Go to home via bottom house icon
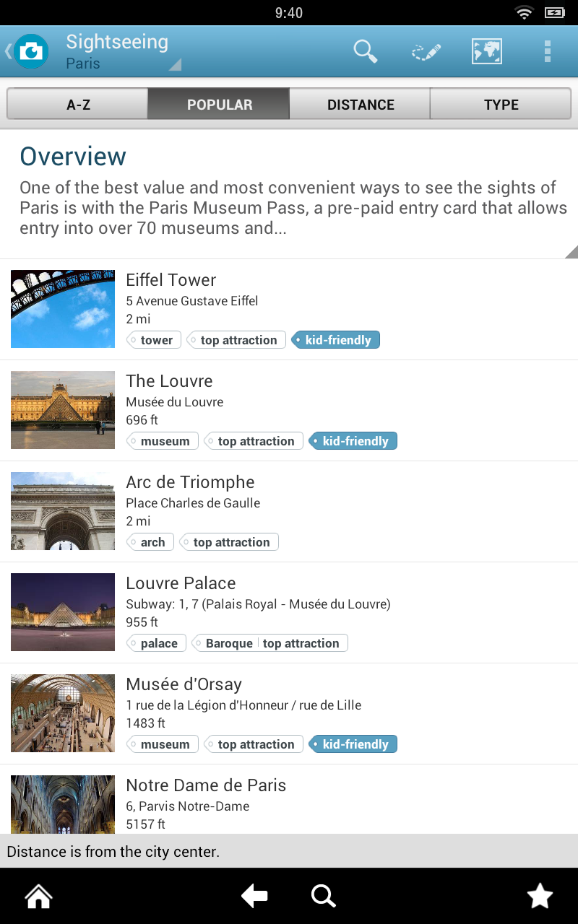Image resolution: width=578 pixels, height=924 pixels. pyautogui.click(x=38, y=896)
